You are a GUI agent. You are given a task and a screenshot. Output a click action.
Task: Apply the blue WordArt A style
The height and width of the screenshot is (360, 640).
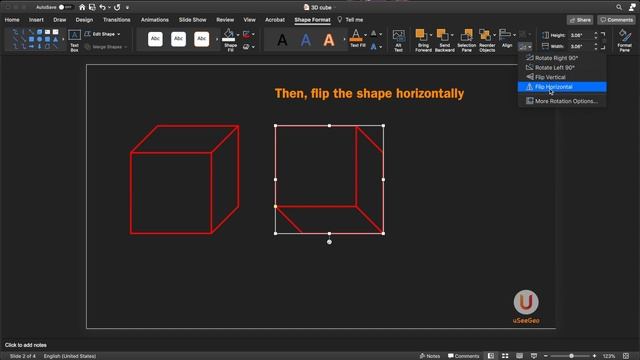(306, 40)
